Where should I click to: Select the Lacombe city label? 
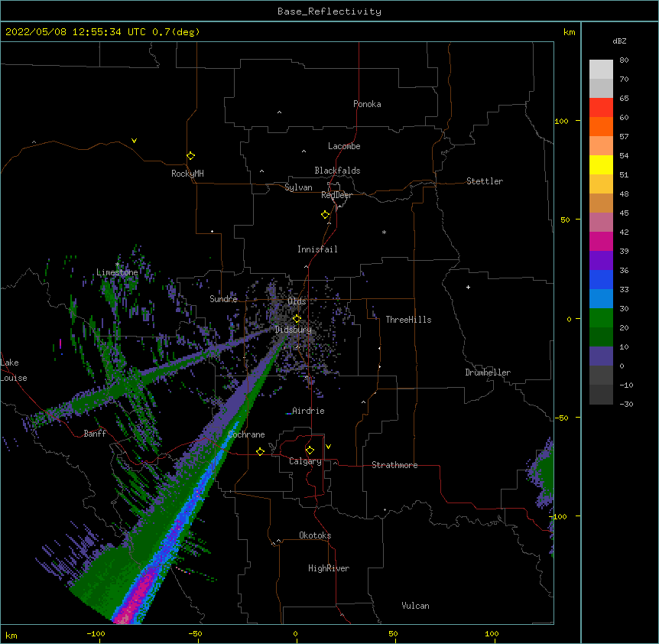[344, 146]
